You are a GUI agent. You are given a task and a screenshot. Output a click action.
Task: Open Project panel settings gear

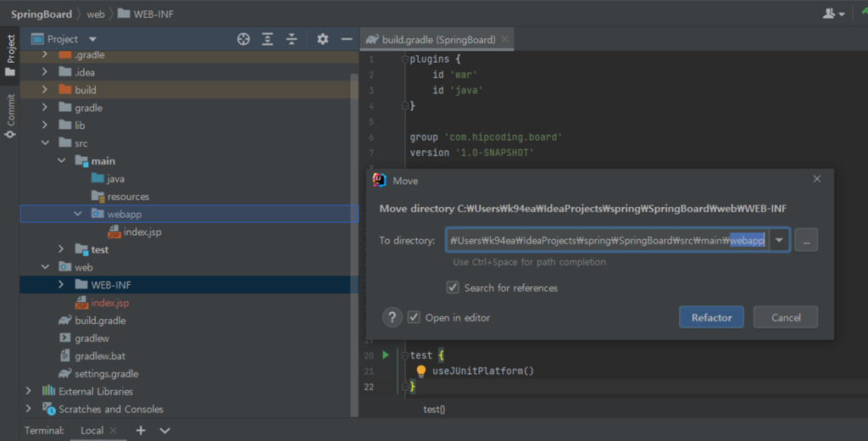click(x=322, y=39)
